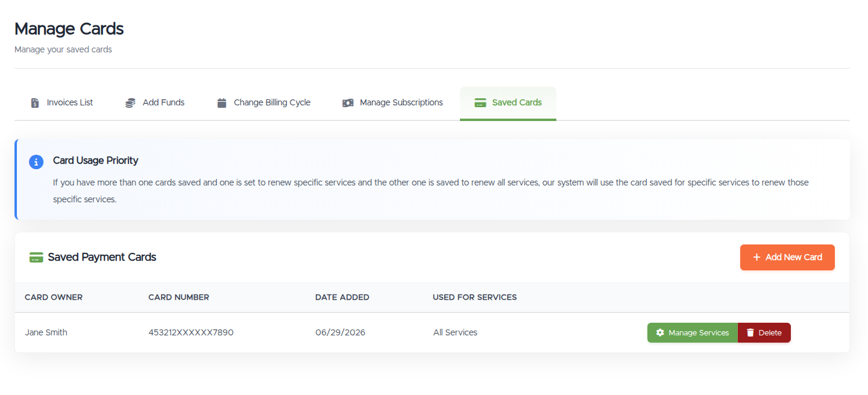Click the Manage Cards page heading

pos(69,29)
